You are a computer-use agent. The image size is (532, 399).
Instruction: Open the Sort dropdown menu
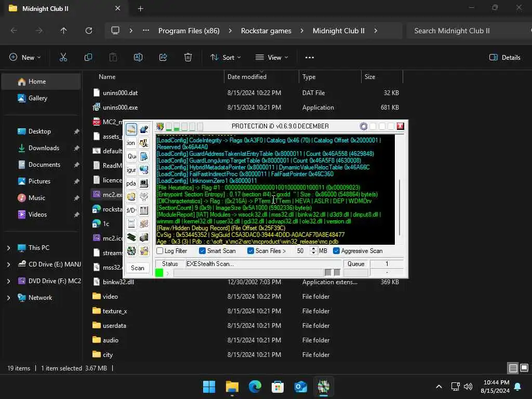click(225, 57)
